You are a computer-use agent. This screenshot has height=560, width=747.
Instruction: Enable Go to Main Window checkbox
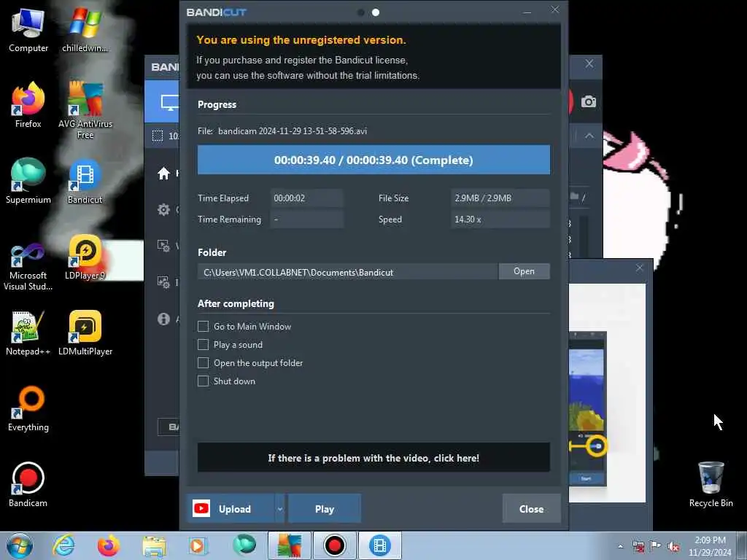(203, 326)
